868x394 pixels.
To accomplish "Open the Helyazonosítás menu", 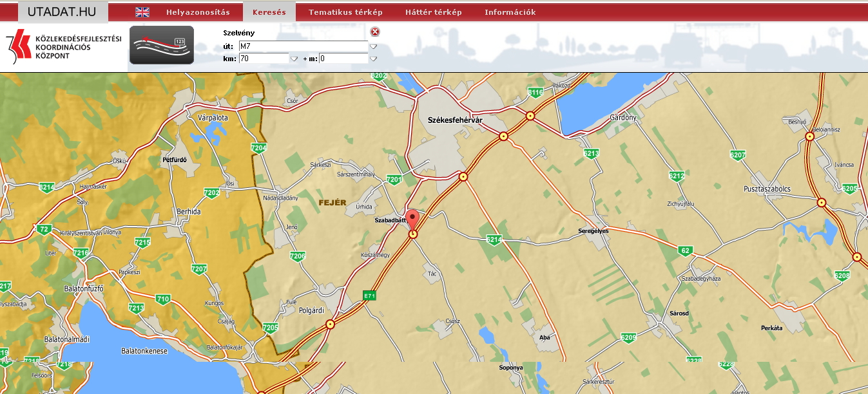I will pos(198,12).
